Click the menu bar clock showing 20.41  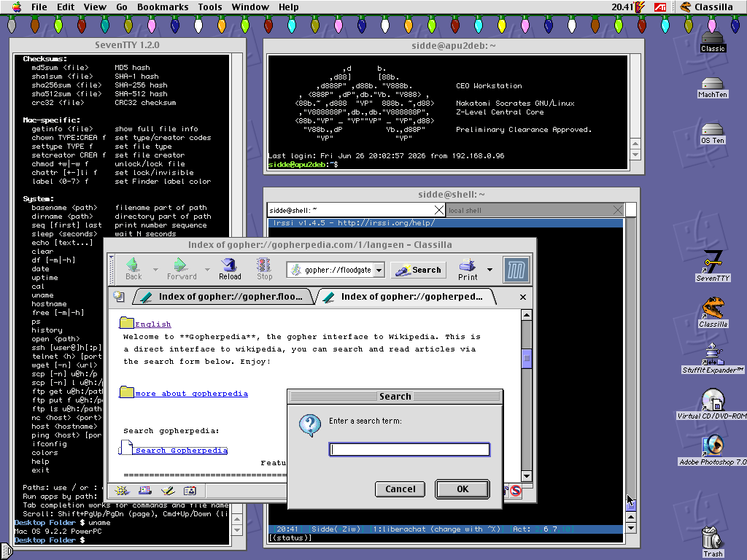(623, 7)
